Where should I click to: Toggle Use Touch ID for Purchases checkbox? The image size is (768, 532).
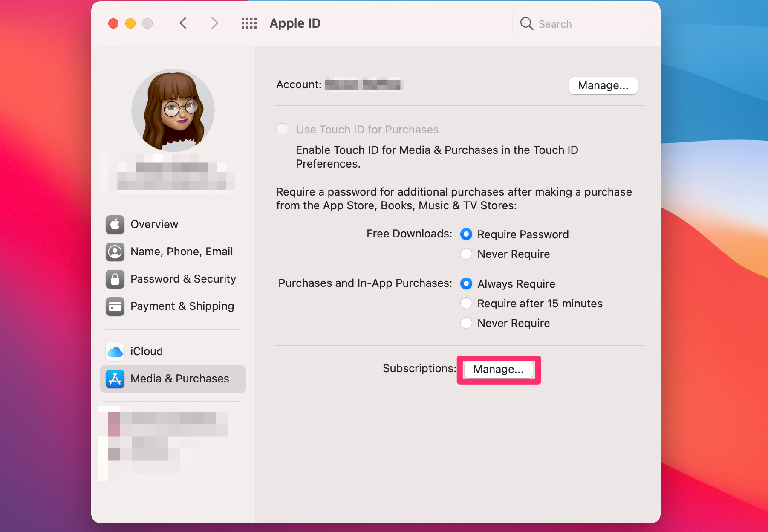pyautogui.click(x=282, y=129)
